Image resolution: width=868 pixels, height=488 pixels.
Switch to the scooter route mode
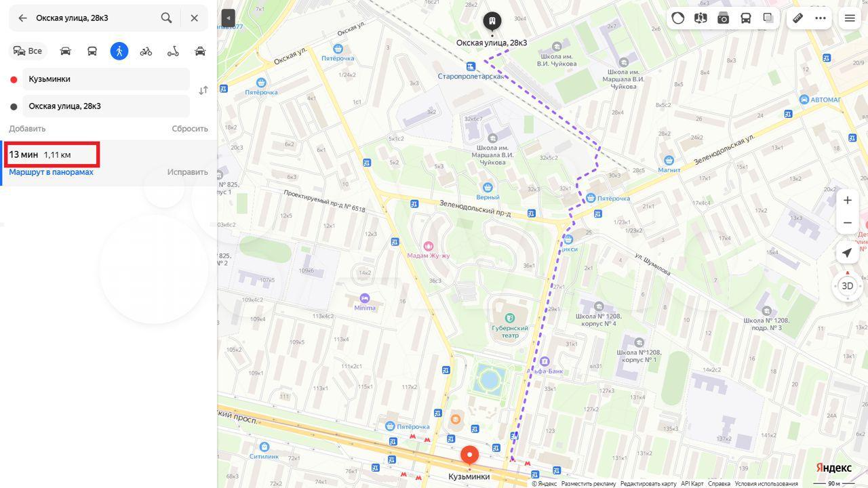(173, 51)
